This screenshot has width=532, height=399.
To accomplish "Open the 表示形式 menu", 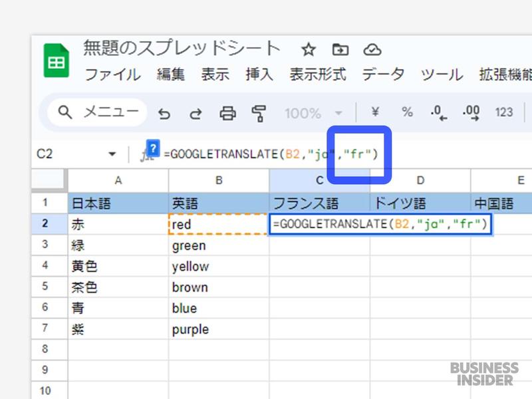I will point(318,74).
